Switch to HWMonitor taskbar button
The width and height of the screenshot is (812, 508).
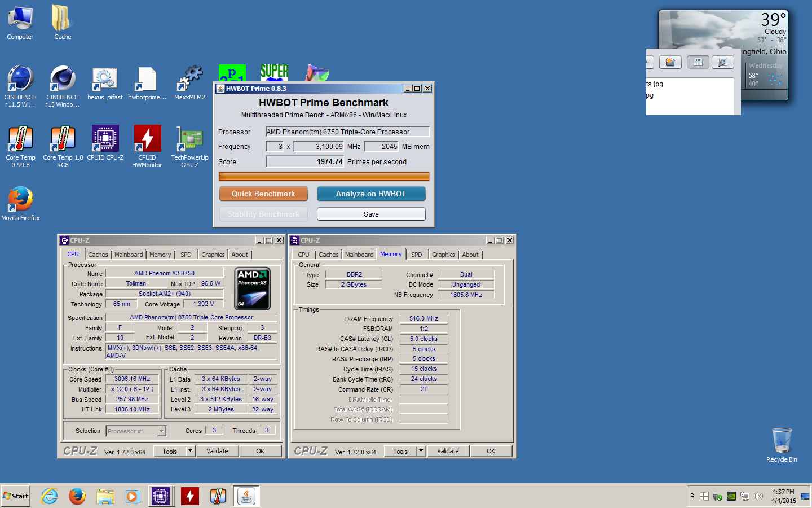point(190,496)
